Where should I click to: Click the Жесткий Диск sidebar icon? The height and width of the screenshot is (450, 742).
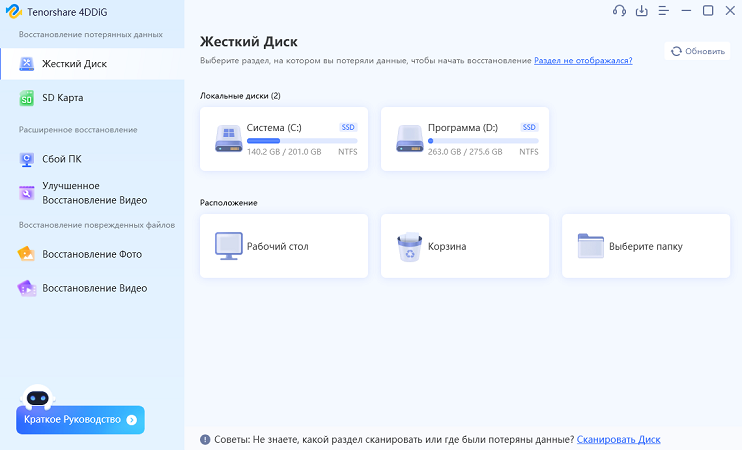coord(26,64)
